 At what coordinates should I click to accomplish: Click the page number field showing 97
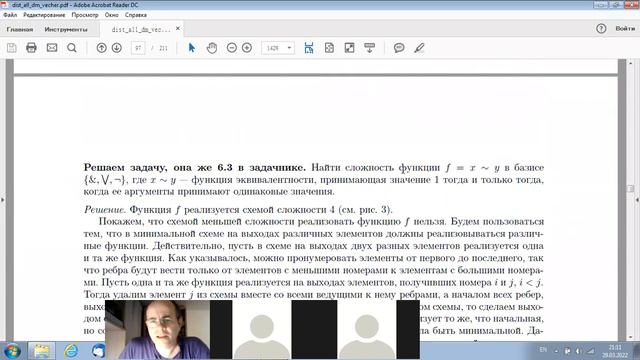click(138, 48)
